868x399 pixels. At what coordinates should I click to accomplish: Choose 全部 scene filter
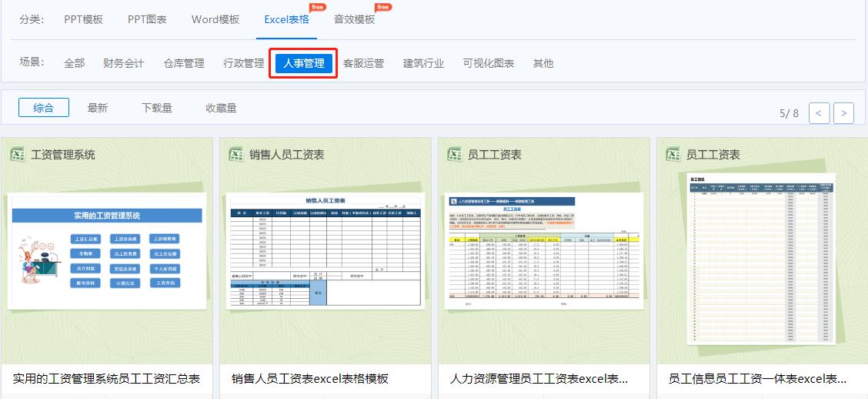pyautogui.click(x=74, y=63)
